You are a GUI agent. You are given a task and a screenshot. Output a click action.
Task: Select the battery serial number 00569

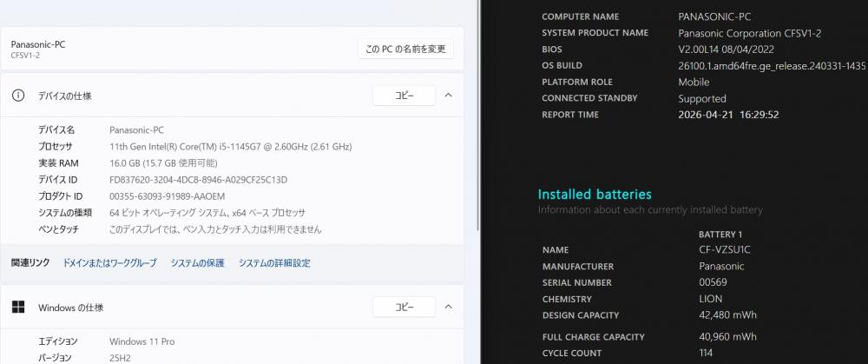713,282
